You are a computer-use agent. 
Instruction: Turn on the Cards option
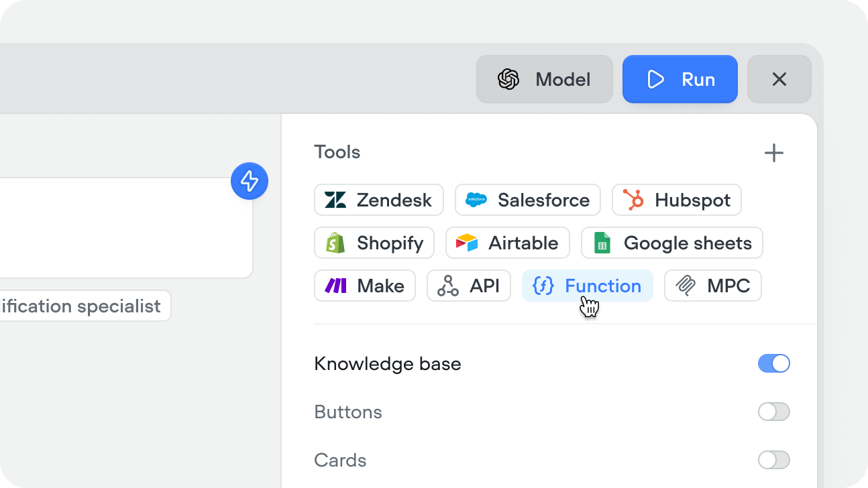[x=773, y=460]
